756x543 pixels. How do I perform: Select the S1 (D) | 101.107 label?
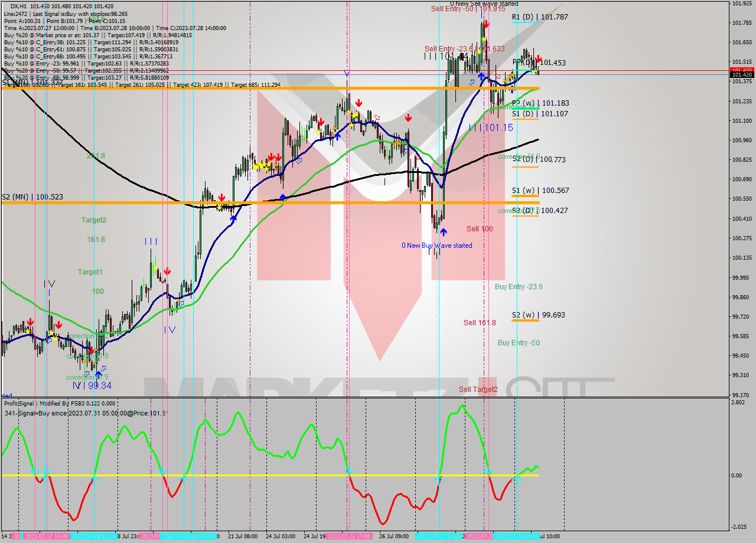pos(540,114)
